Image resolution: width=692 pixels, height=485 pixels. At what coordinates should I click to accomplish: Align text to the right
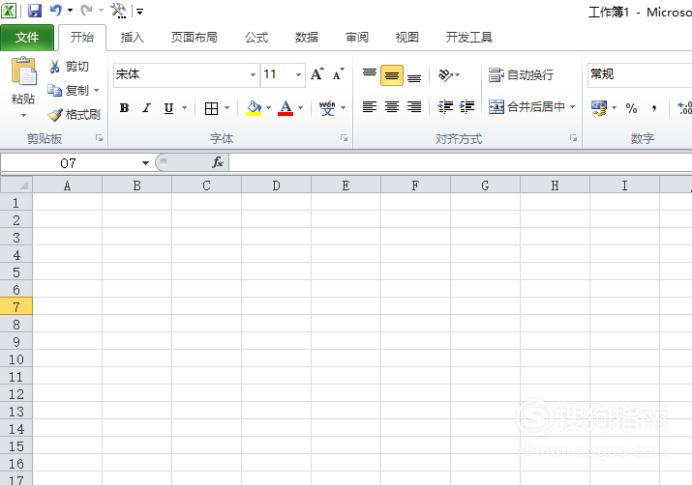[414, 107]
